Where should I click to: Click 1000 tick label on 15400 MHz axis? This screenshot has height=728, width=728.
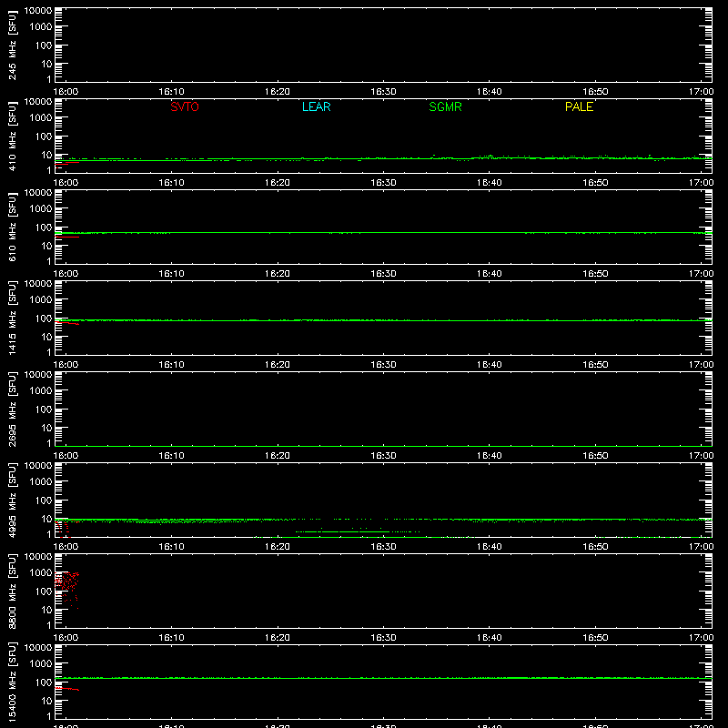pyautogui.click(x=41, y=664)
